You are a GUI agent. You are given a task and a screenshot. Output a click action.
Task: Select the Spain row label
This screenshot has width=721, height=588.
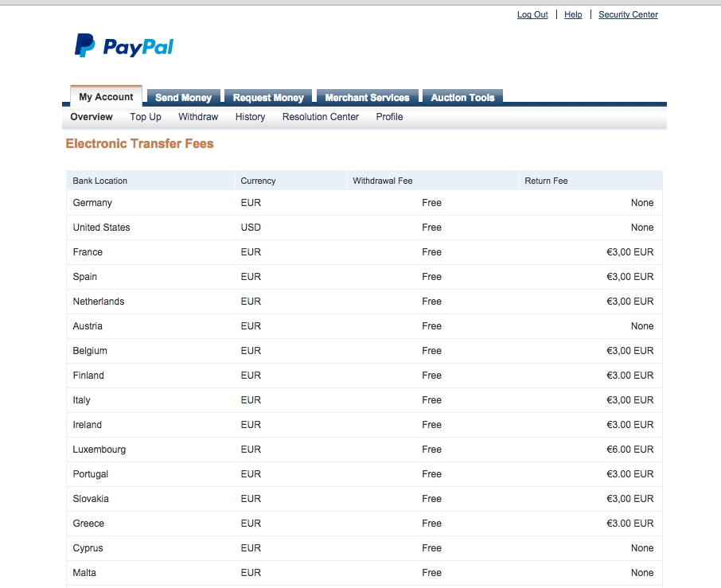(85, 277)
